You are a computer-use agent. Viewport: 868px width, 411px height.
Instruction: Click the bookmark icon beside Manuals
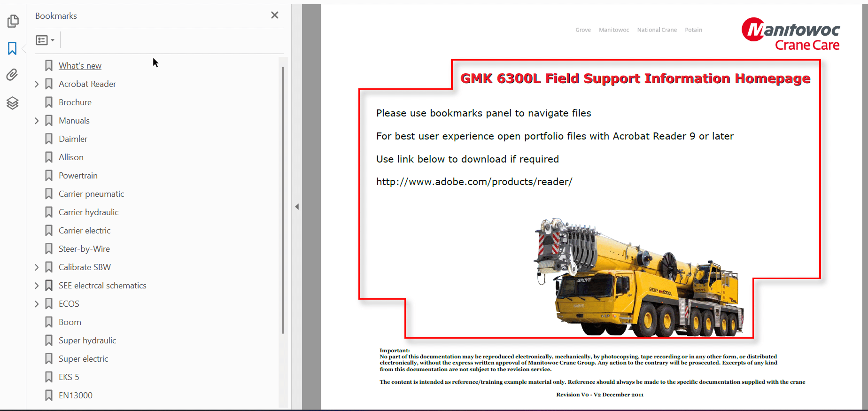(49, 121)
